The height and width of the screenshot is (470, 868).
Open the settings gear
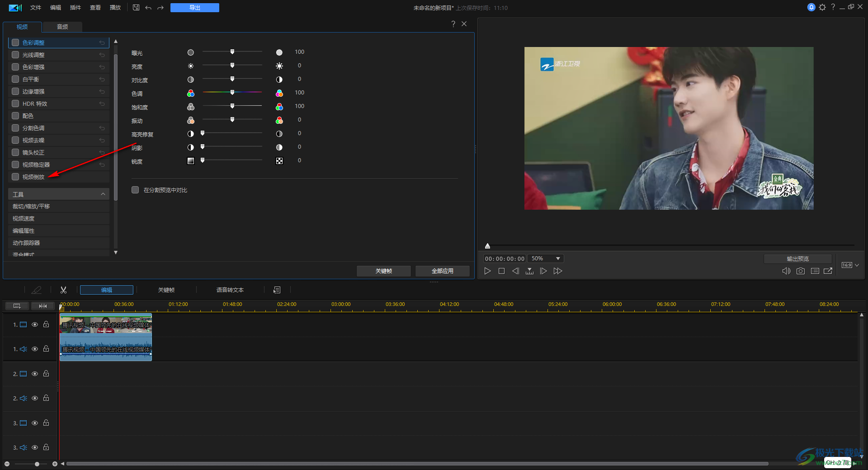tap(822, 7)
